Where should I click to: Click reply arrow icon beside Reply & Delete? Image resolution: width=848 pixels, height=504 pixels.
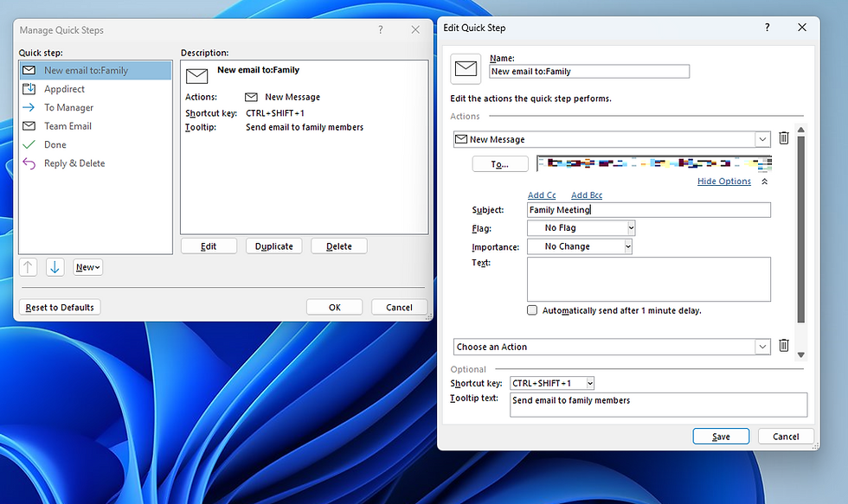[x=29, y=163]
